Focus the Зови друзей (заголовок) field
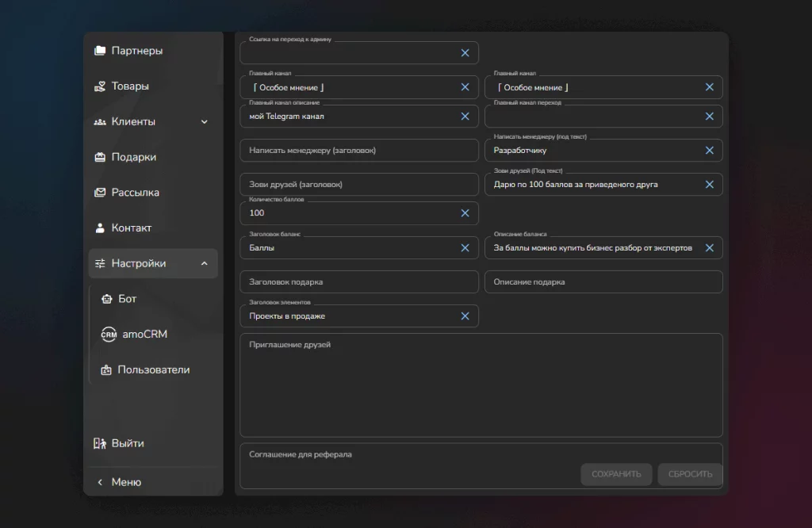The height and width of the screenshot is (528, 812). (x=359, y=184)
